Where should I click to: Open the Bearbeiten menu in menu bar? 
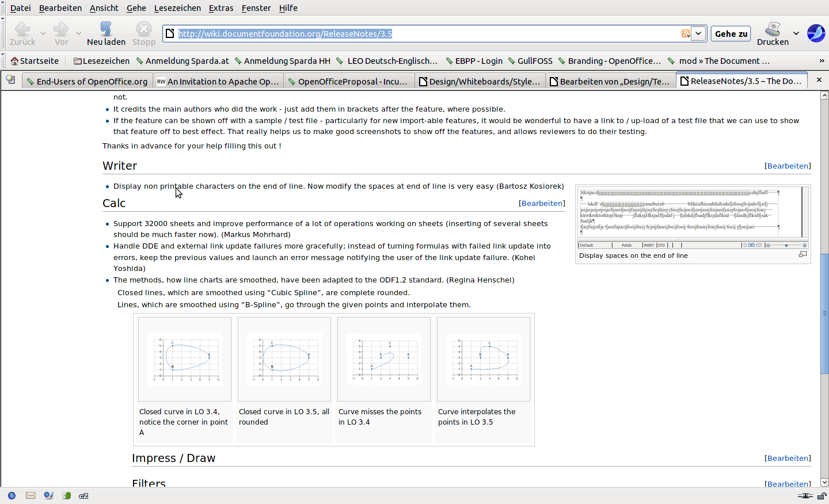click(60, 8)
